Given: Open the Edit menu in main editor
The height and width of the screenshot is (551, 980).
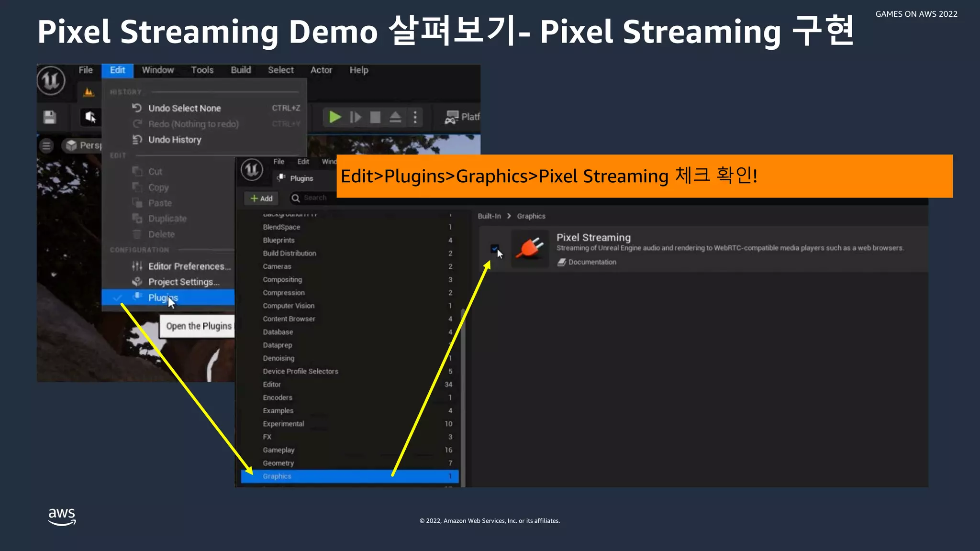Looking at the screenshot, I should click(x=117, y=70).
